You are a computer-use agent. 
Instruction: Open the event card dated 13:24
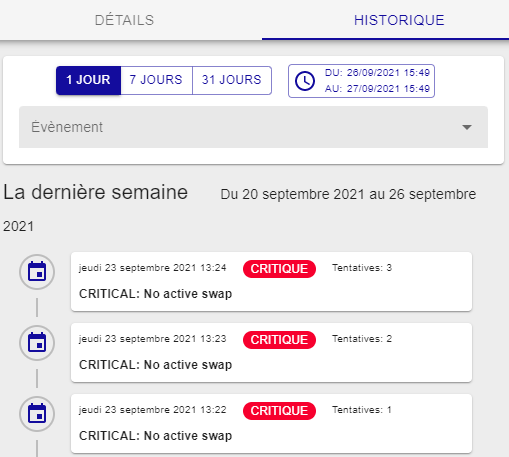(x=271, y=282)
